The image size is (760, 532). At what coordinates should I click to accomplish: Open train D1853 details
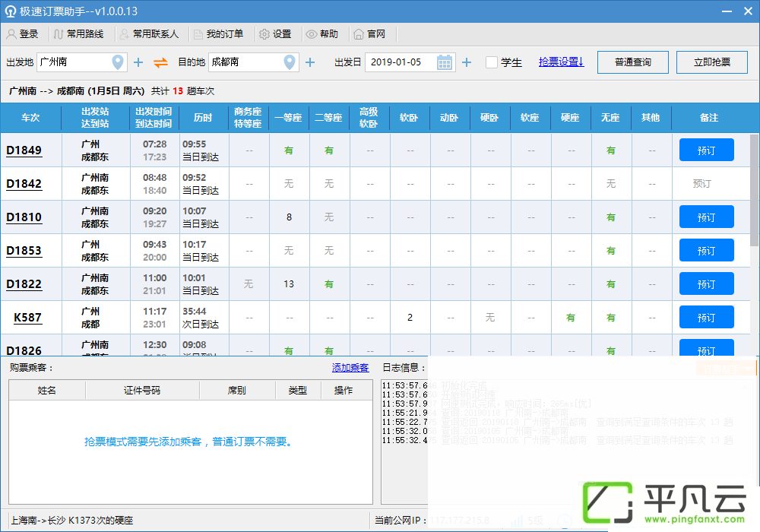coord(24,251)
